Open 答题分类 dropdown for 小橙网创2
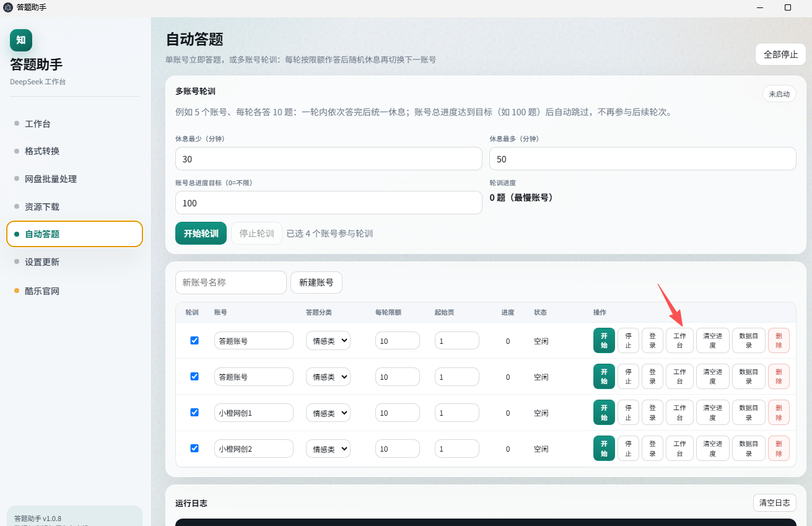The height and width of the screenshot is (526, 812). (328, 449)
